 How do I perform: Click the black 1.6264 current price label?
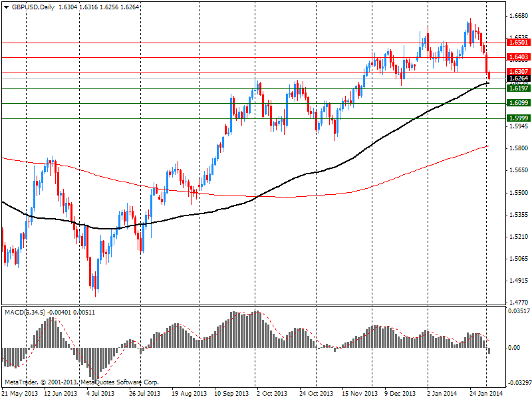pos(517,78)
